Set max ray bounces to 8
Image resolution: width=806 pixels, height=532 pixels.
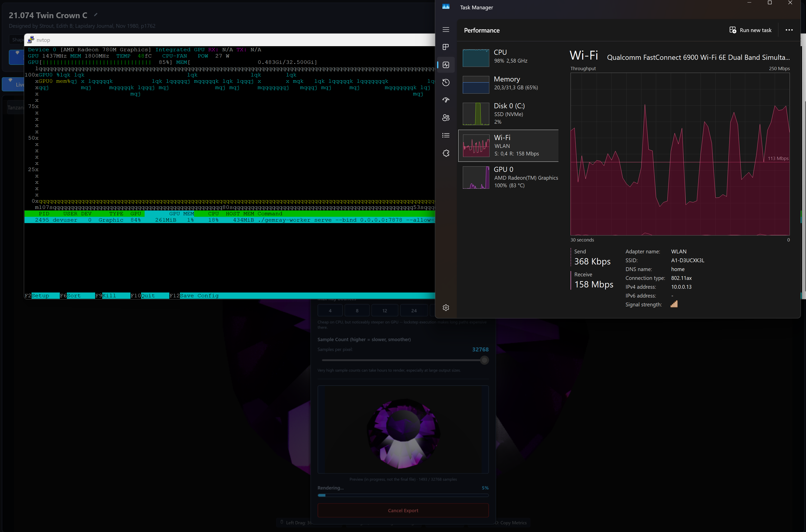357,310
